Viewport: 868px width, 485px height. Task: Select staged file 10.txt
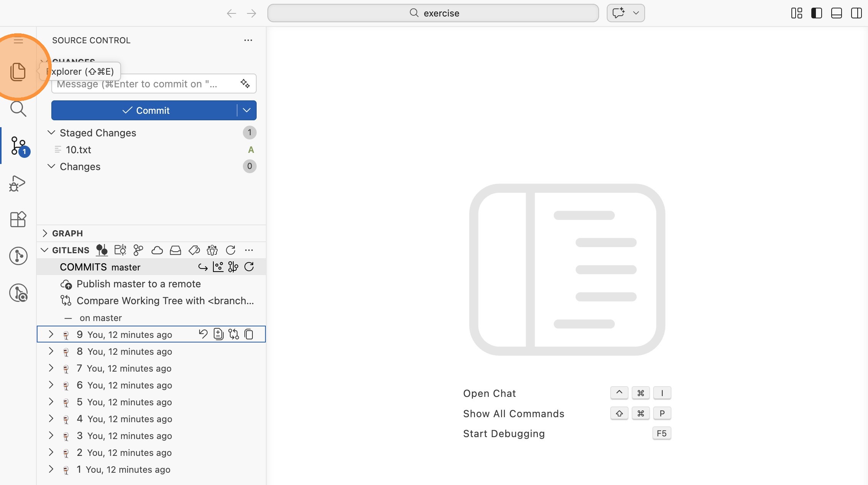tap(78, 150)
